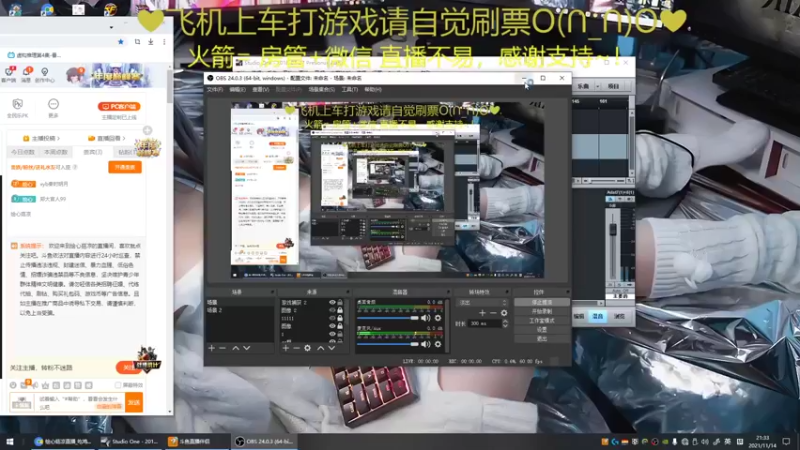Open mic/Aux settings gear in mixer

(438, 344)
